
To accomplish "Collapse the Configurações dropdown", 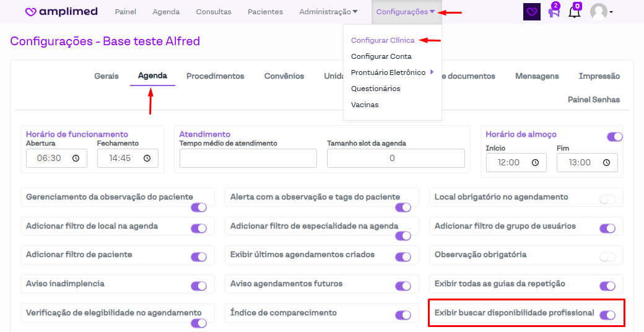I will (406, 12).
